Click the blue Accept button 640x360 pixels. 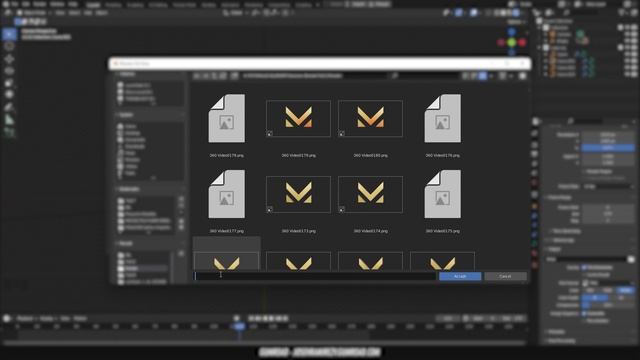[x=460, y=276]
